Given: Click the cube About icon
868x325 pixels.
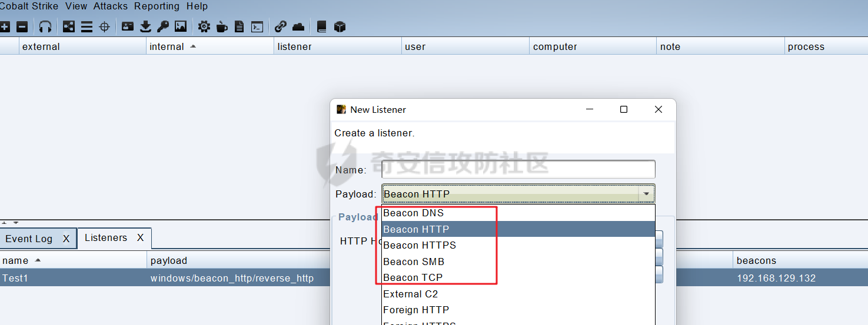Looking at the screenshot, I should click(x=340, y=26).
